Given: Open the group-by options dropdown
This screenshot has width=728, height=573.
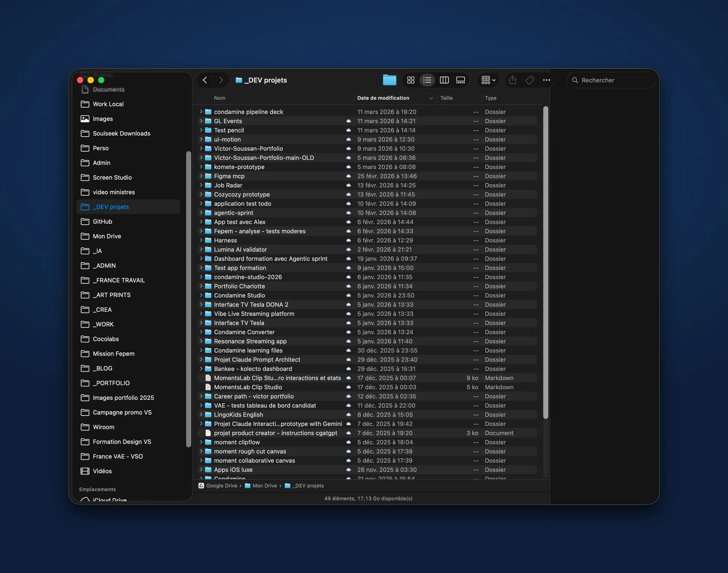Looking at the screenshot, I should [488, 80].
